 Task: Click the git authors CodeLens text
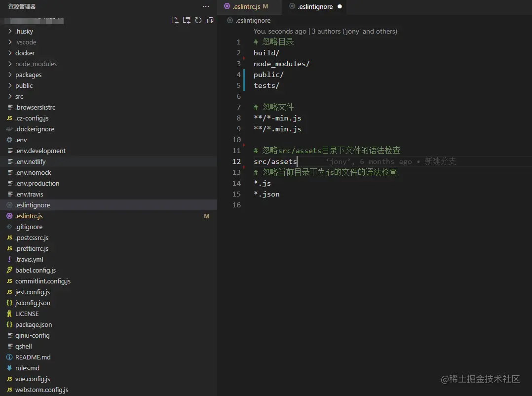[x=325, y=31]
